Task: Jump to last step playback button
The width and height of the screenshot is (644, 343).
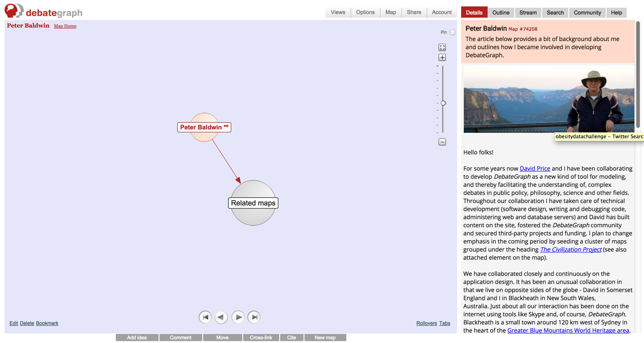Action: coord(254,317)
